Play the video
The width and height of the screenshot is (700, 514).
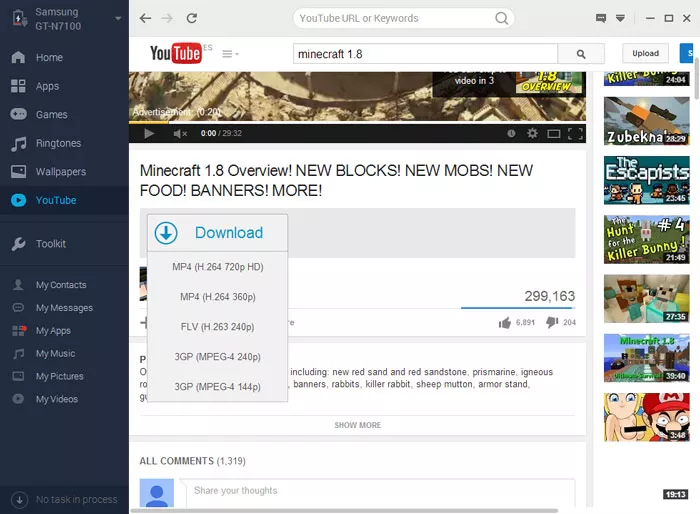149,134
